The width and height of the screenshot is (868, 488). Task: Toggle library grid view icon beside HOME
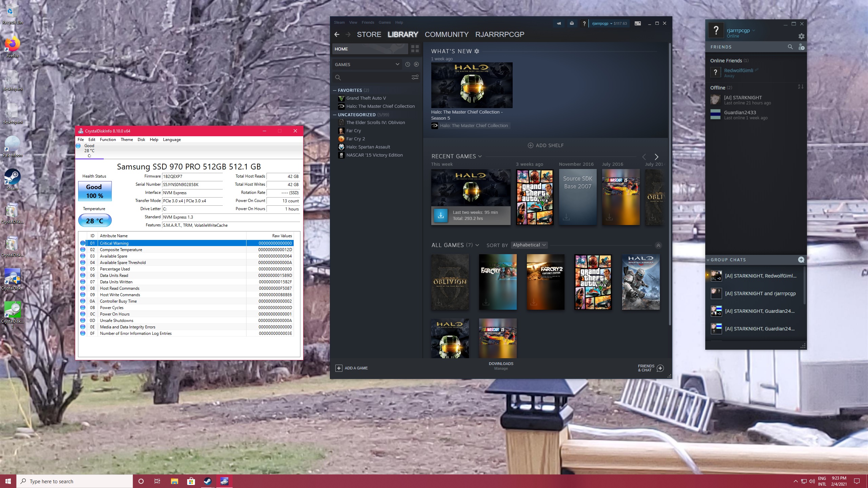[415, 49]
